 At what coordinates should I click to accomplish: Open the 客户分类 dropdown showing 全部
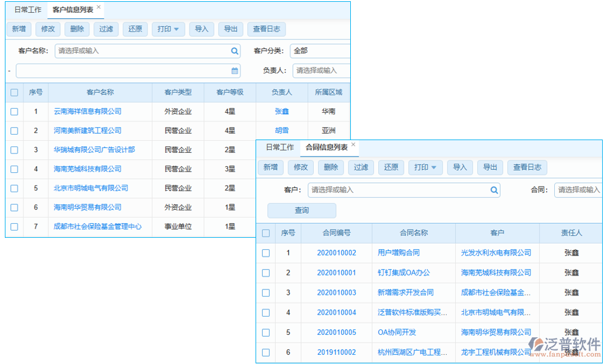point(322,50)
